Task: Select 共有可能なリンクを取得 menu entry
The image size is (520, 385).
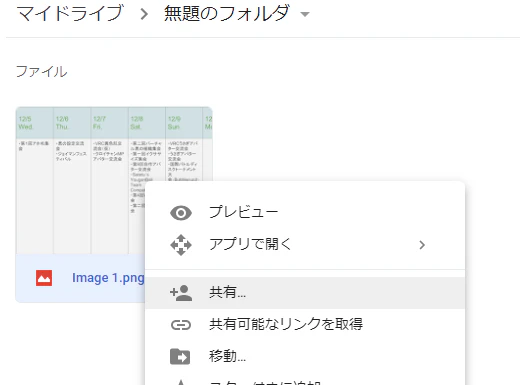Action: (305, 324)
